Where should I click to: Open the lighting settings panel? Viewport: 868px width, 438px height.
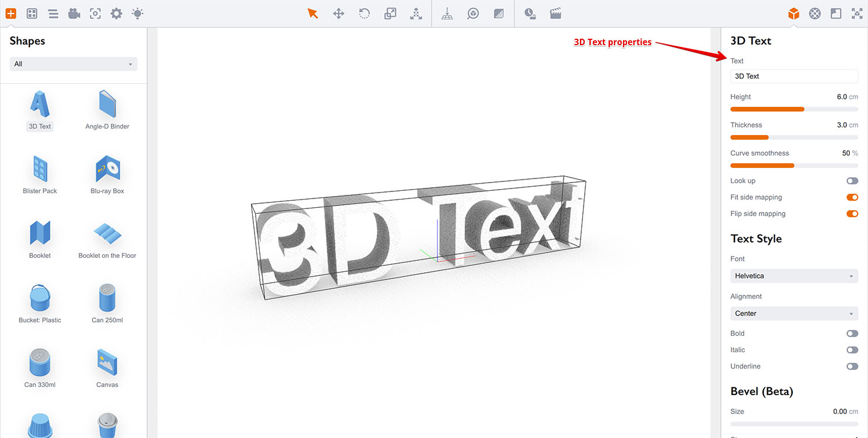tap(137, 13)
